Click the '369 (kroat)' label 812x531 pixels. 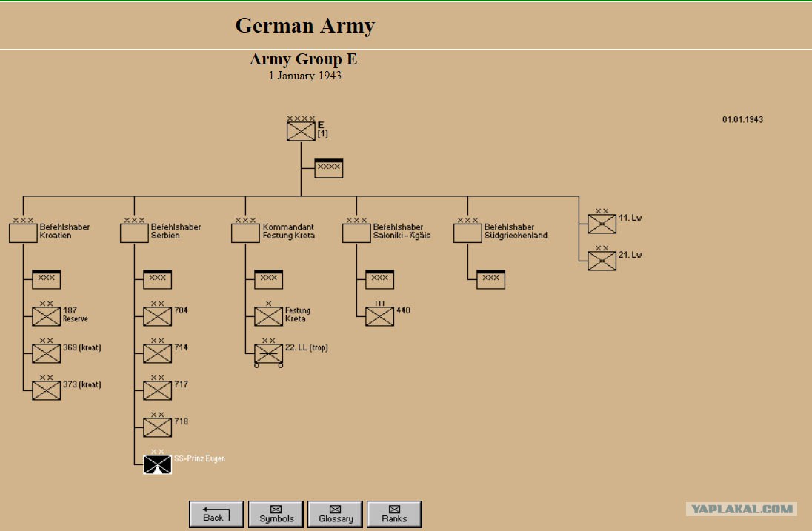click(x=81, y=348)
